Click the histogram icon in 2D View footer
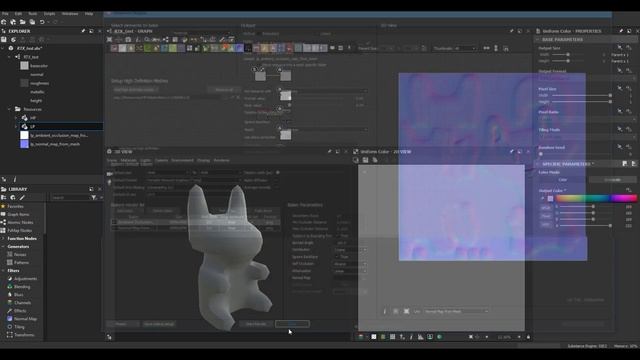The height and width of the screenshot is (360, 640). coord(420,337)
